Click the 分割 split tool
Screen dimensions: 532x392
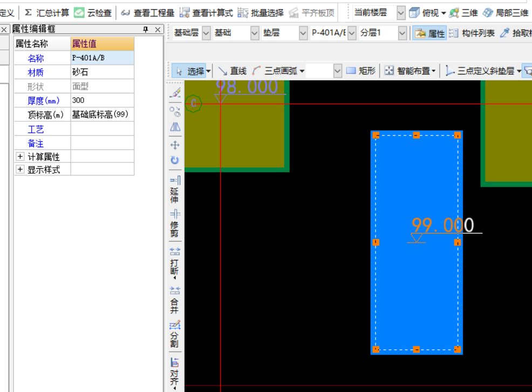tap(175, 335)
